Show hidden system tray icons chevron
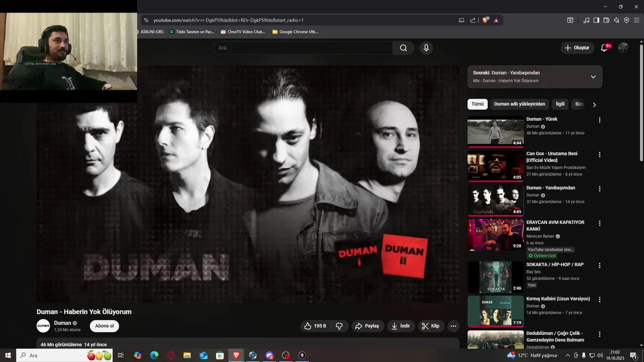644x362 pixels. [568, 355]
